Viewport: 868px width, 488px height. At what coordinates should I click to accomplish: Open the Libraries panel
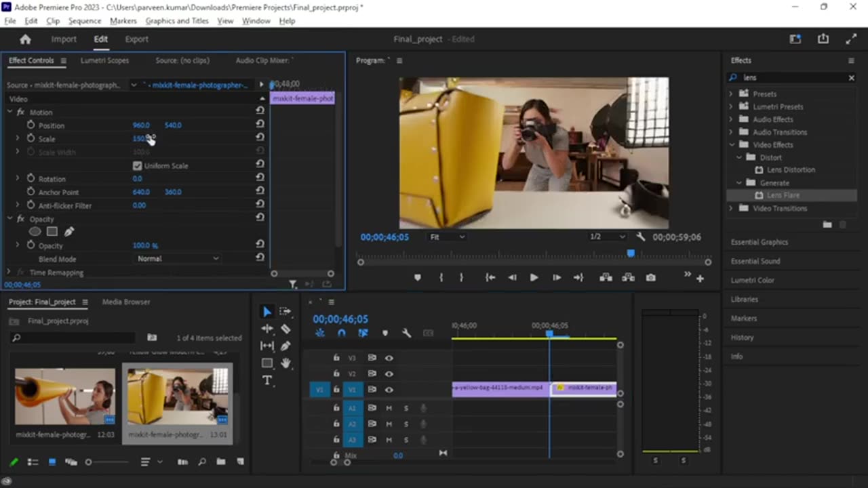click(x=744, y=299)
